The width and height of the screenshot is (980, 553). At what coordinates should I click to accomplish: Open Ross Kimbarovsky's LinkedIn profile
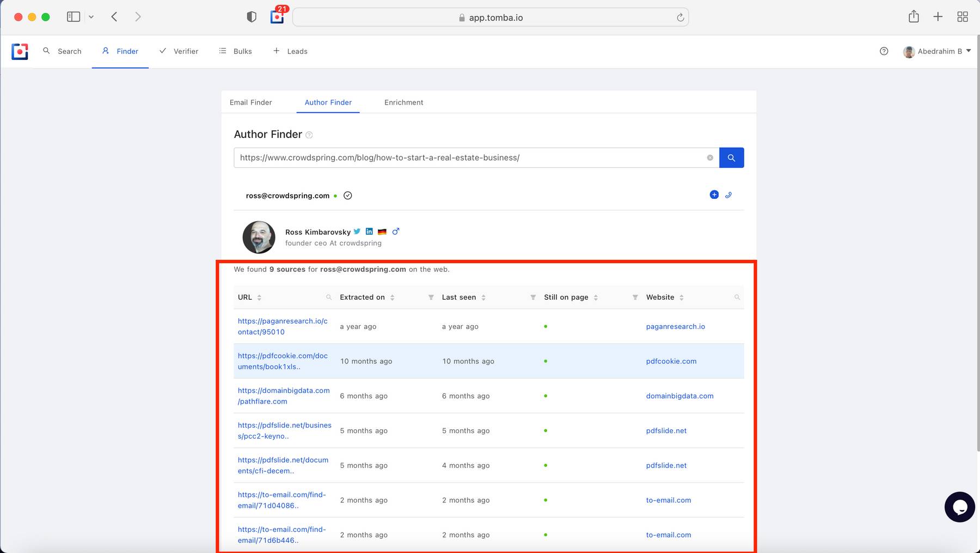click(369, 231)
